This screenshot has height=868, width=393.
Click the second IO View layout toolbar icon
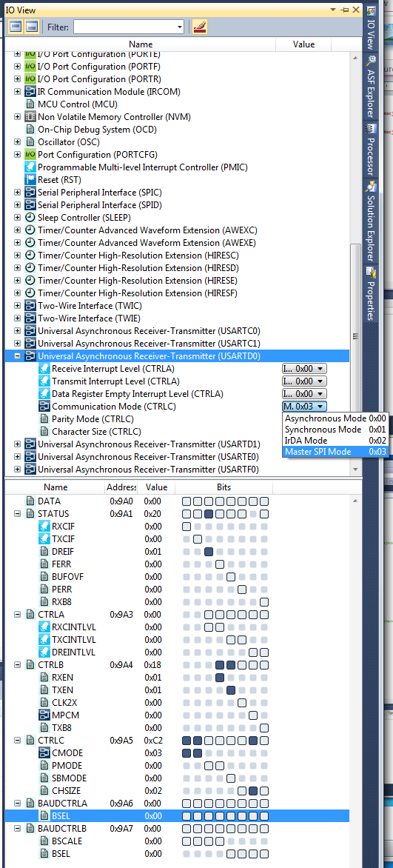click(x=32, y=27)
